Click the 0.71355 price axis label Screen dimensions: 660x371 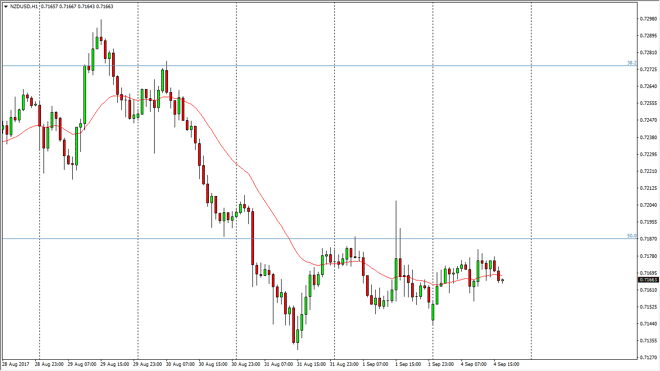pos(648,340)
